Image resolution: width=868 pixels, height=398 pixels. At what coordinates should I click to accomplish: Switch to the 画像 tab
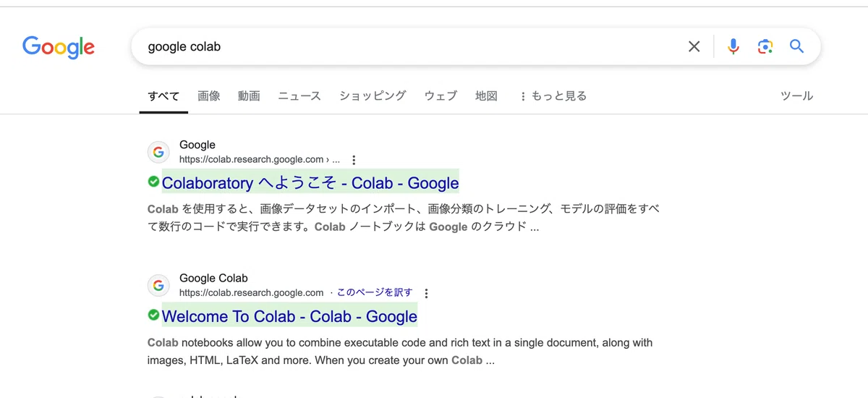coord(209,96)
